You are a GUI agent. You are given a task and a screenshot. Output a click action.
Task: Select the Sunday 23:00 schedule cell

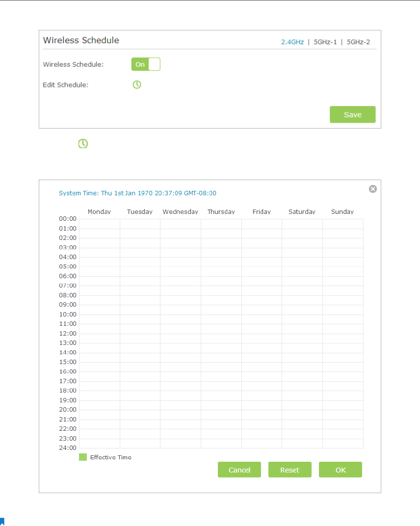point(343,444)
